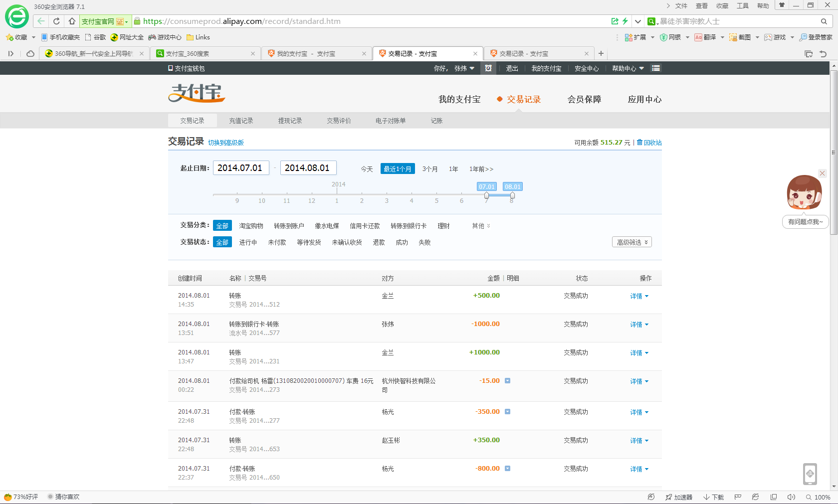Expand the 其他 category dropdown

pos(481,226)
